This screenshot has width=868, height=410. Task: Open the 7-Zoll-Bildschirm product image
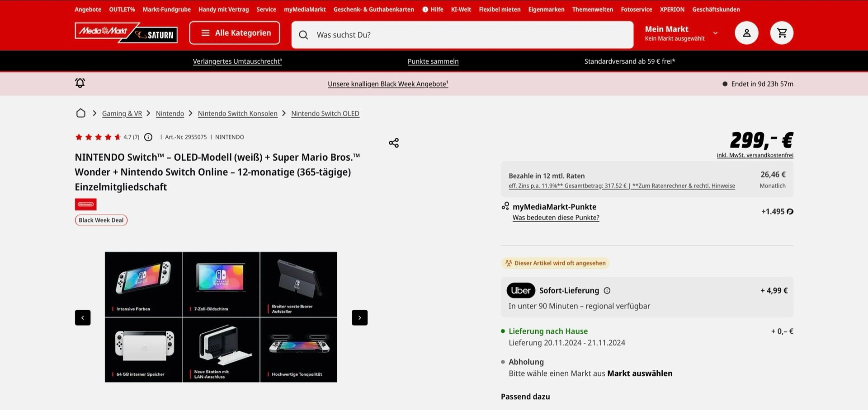(221, 284)
